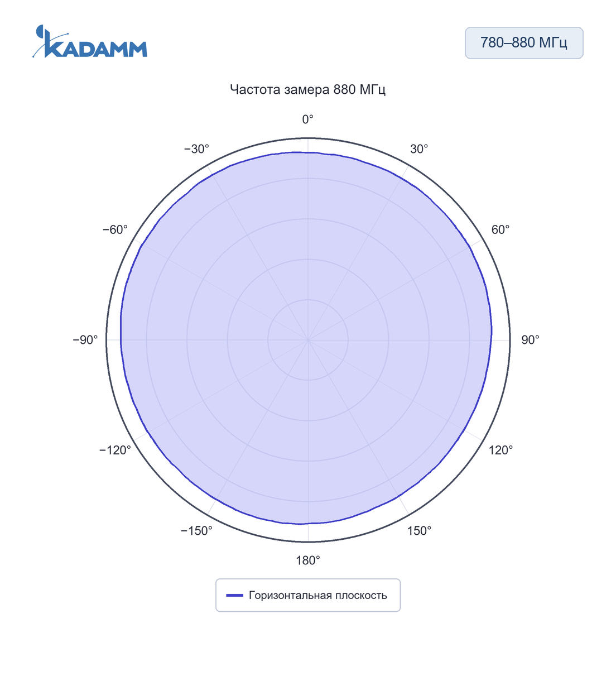Click the −120° angle label

point(115,450)
